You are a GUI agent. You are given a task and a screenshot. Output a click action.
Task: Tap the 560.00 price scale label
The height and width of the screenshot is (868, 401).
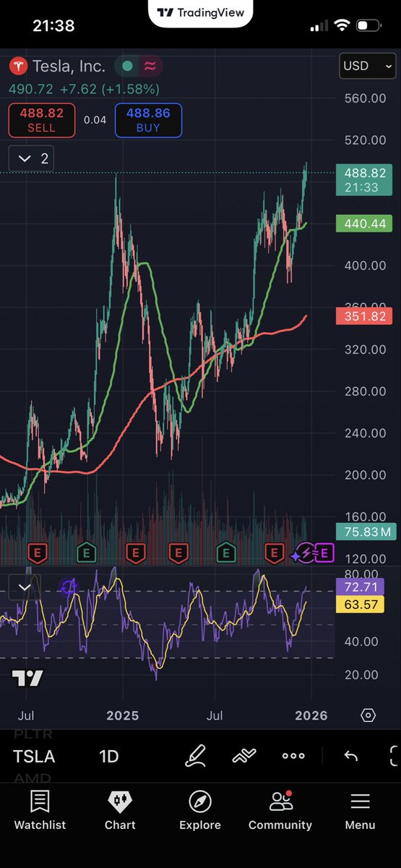click(x=366, y=98)
